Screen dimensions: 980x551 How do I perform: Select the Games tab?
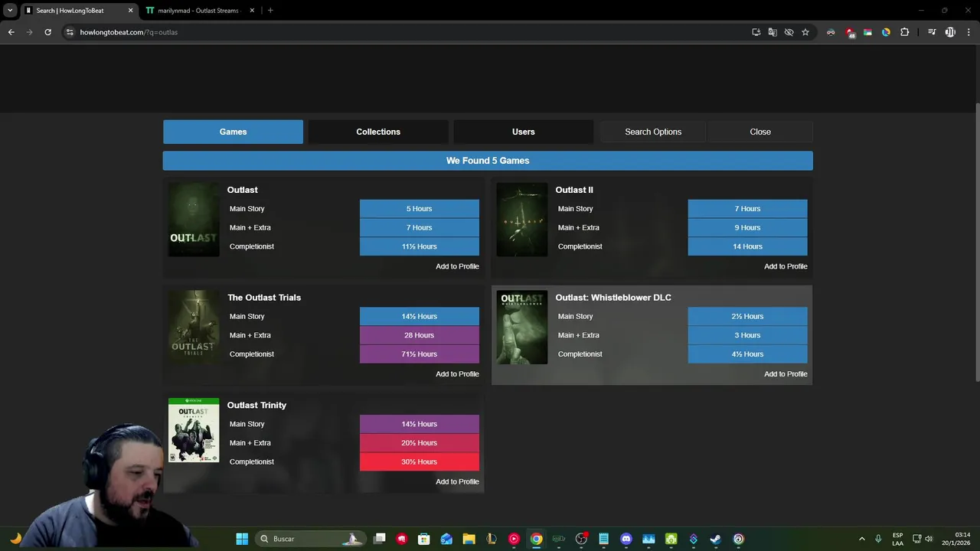coord(233,132)
